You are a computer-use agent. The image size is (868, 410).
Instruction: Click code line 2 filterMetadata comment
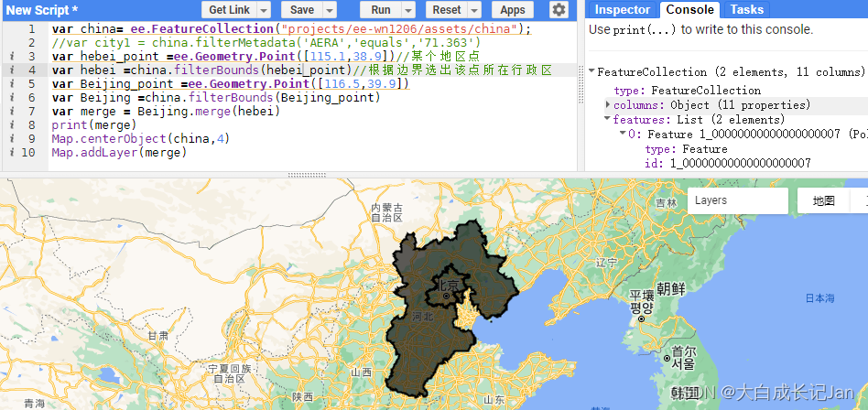[x=266, y=43]
